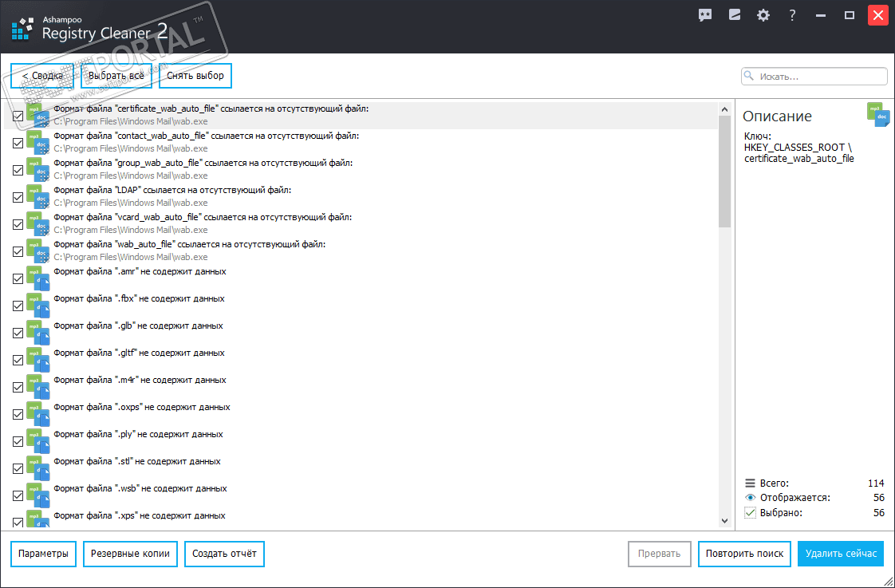This screenshot has width=895, height=588.
Task: Click icon of vcard_wab_auto_file entry
Action: 38,223
